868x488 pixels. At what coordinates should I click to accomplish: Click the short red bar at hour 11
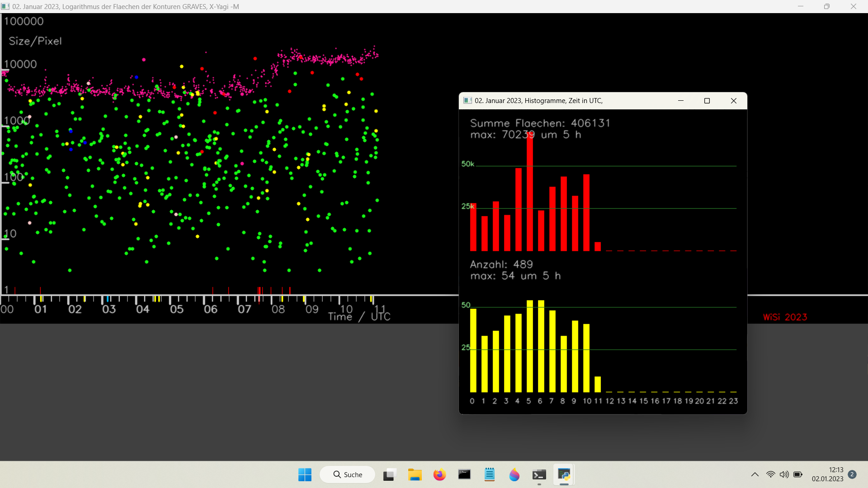(x=598, y=246)
